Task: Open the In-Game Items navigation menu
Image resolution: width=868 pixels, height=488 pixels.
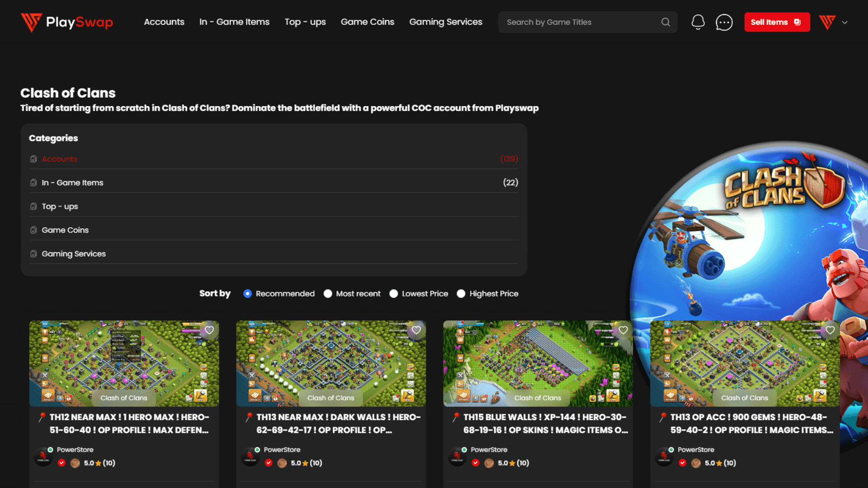Action: pos(234,22)
